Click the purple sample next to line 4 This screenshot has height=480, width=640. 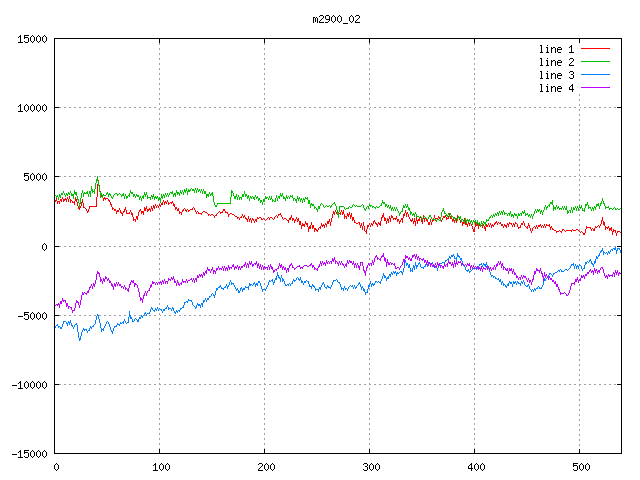[596, 88]
